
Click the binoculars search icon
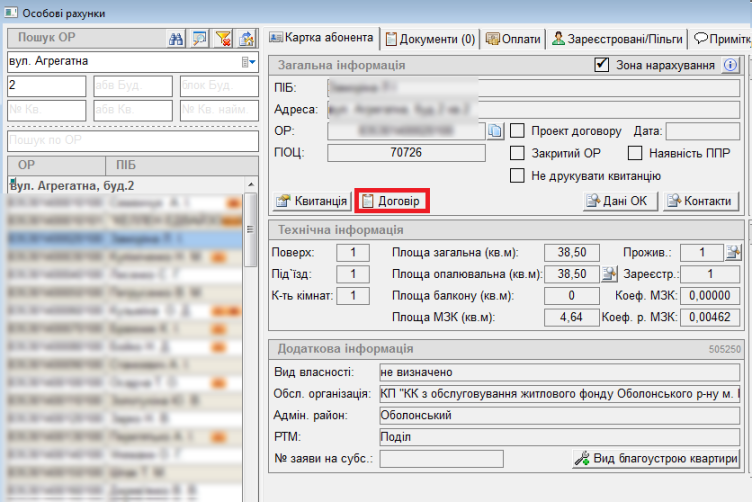pyautogui.click(x=174, y=38)
